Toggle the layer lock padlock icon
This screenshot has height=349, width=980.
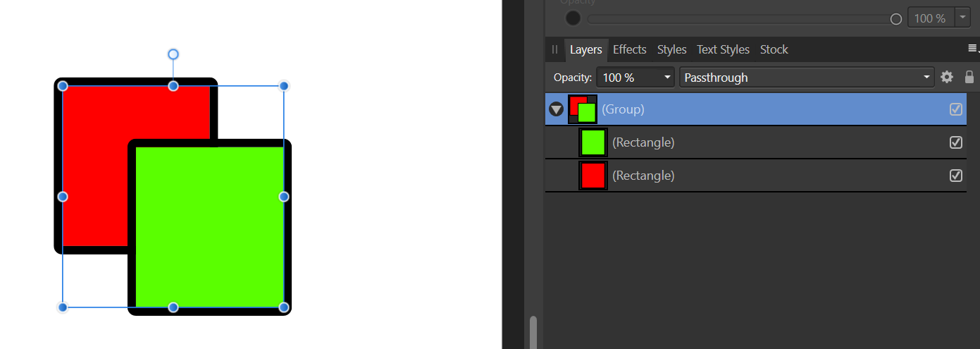(x=969, y=77)
